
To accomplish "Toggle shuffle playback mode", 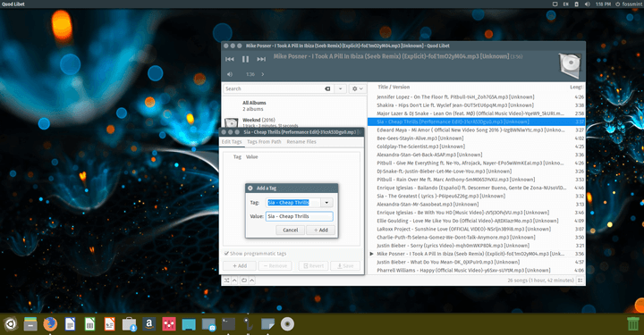I will (226, 281).
